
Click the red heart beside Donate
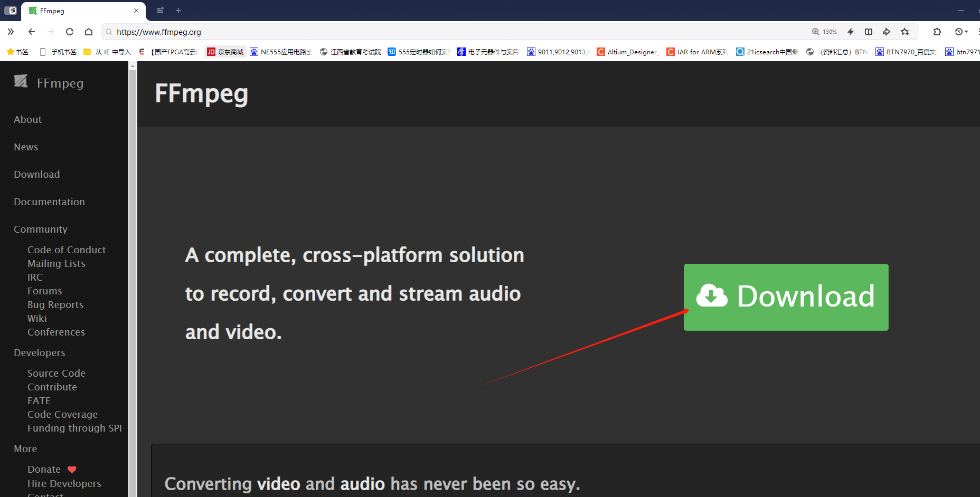(x=72, y=470)
